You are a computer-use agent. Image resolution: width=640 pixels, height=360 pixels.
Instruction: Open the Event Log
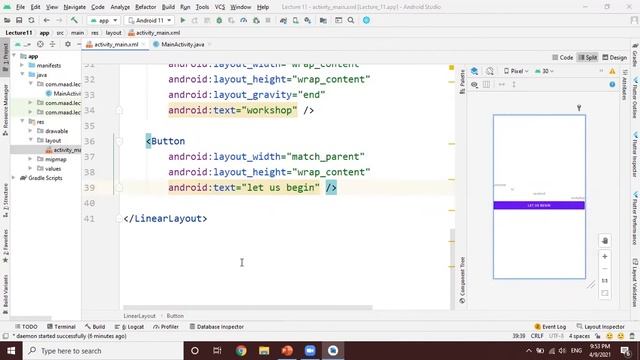click(x=550, y=327)
